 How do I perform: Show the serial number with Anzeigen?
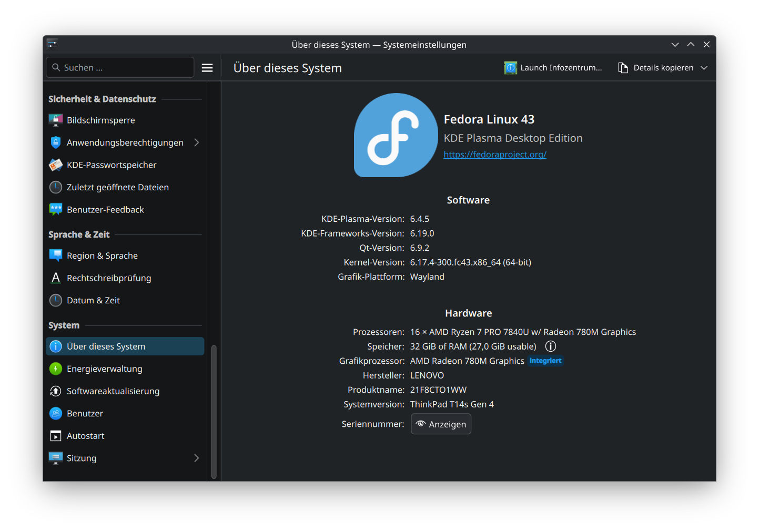coord(441,424)
